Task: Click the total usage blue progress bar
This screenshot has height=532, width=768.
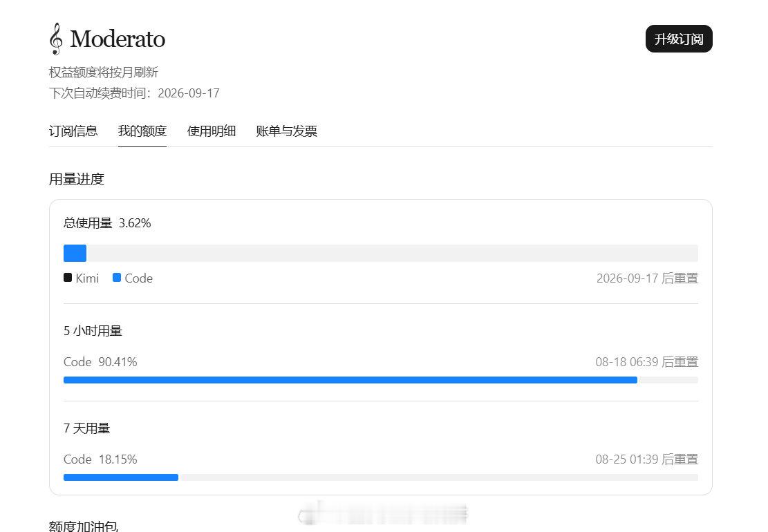Action: click(x=381, y=253)
